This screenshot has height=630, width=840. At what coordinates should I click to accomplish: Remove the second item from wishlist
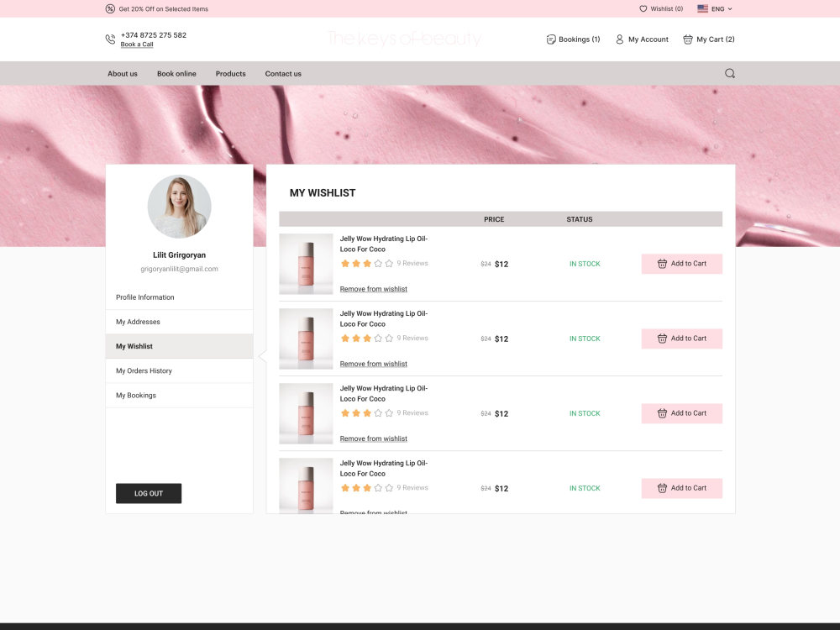(374, 364)
